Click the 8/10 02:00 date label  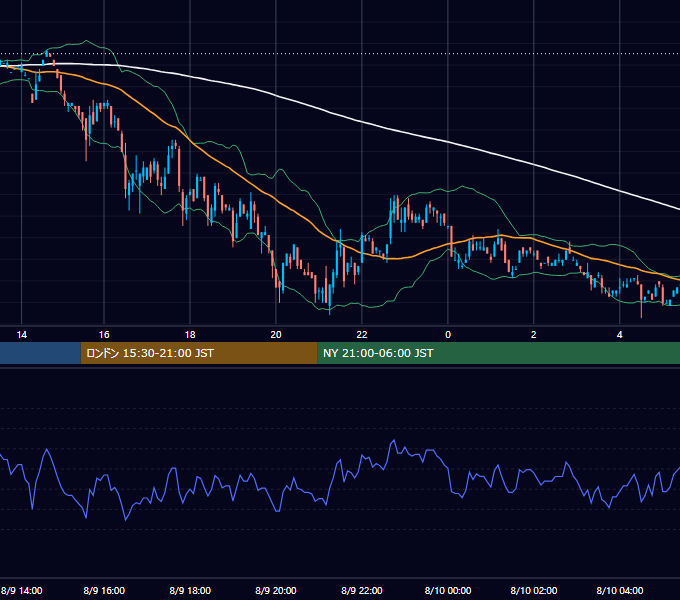pyautogui.click(x=534, y=590)
